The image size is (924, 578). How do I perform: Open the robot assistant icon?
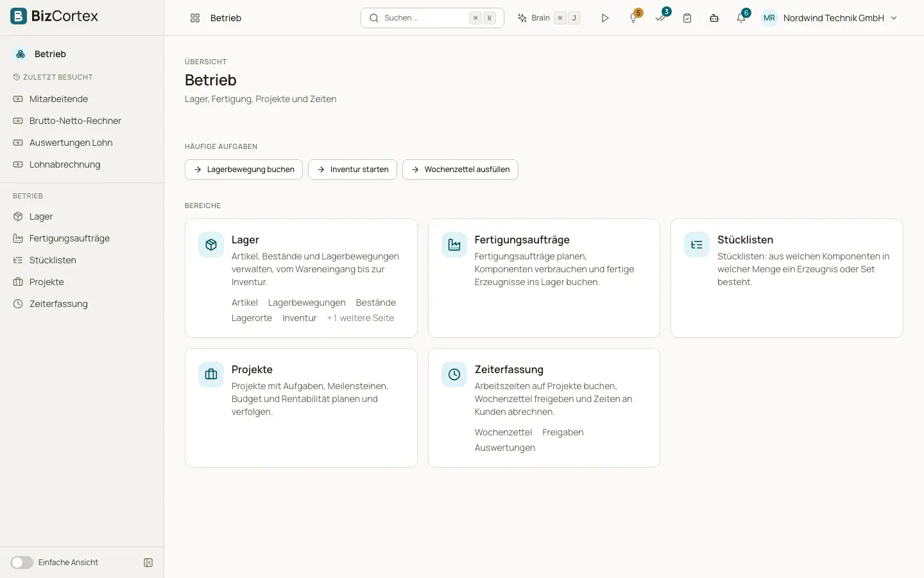pos(714,18)
